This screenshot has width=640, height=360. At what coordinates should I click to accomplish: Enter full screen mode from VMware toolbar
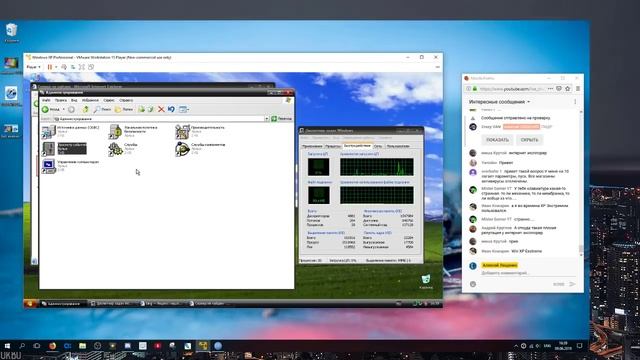pyautogui.click(x=82, y=67)
